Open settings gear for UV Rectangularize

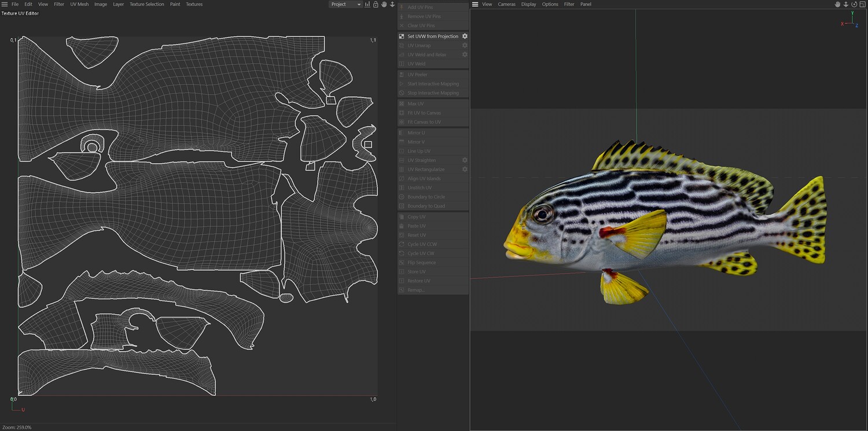coord(464,170)
